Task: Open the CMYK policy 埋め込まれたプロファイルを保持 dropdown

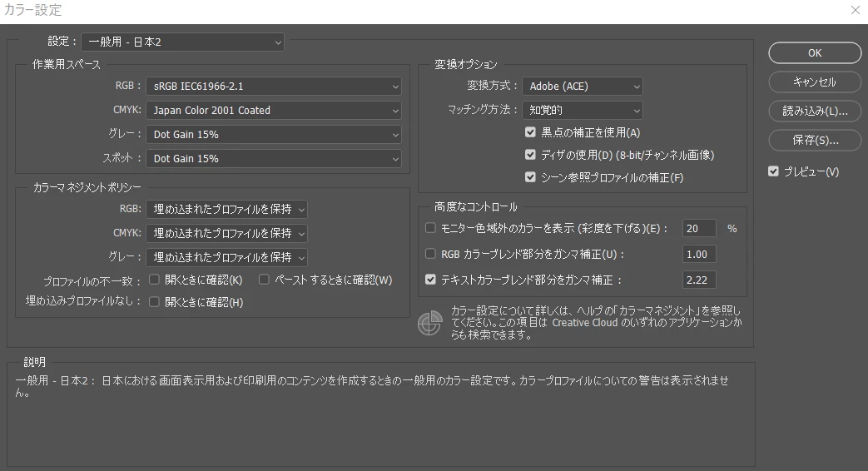Action: 227,233
